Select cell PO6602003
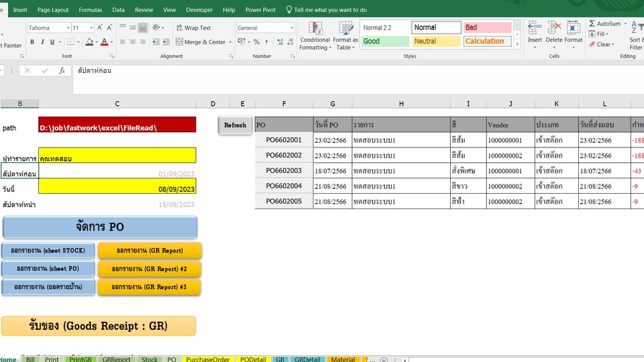 coord(284,170)
